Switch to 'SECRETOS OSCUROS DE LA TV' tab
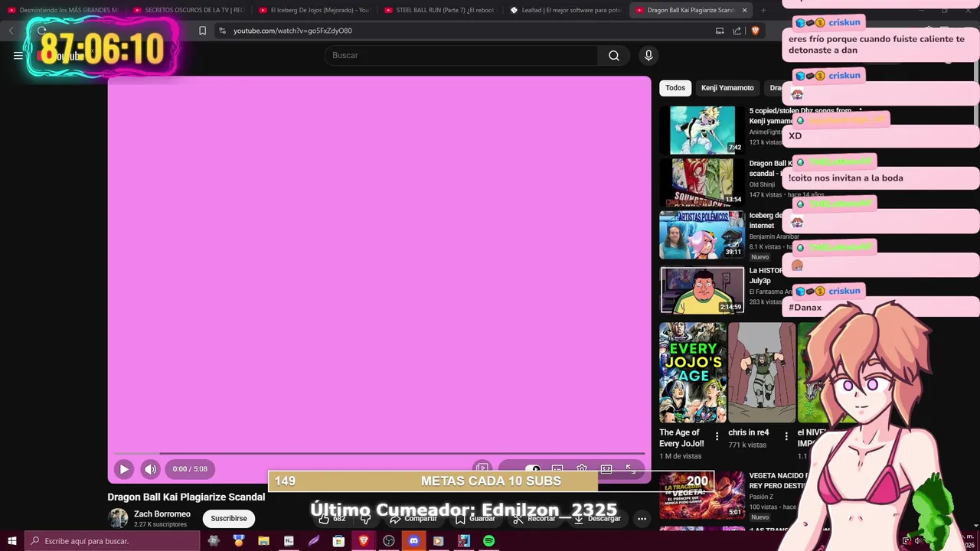The width and height of the screenshot is (980, 551). [188, 10]
